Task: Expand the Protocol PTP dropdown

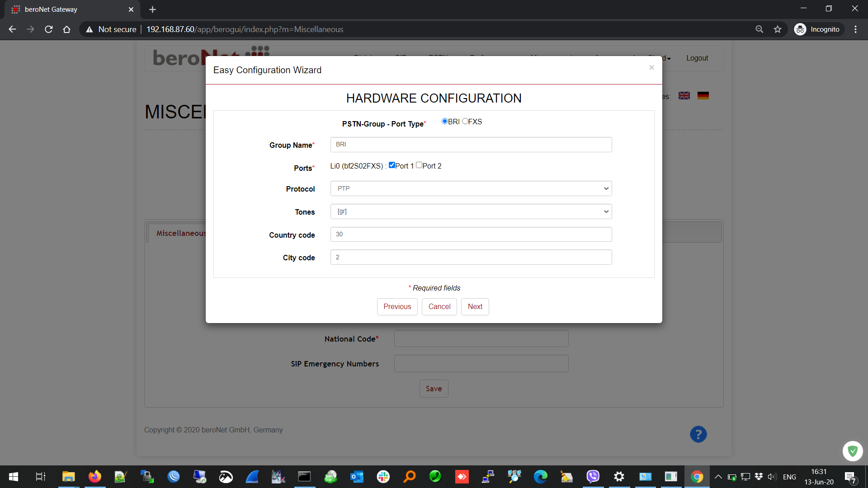Action: tap(471, 188)
